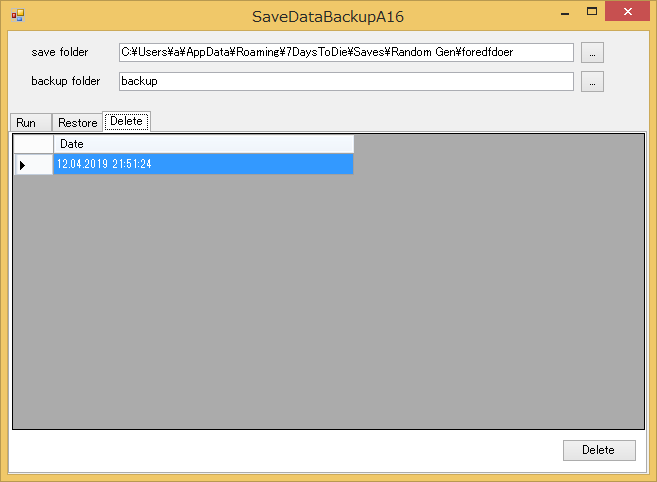
Task: Focus the save folder path field
Action: click(346, 52)
